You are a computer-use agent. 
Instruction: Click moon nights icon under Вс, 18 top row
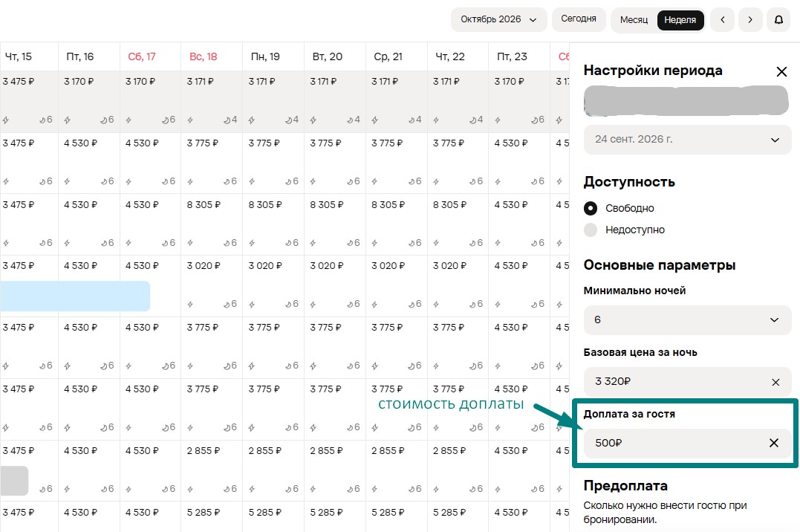click(227, 120)
